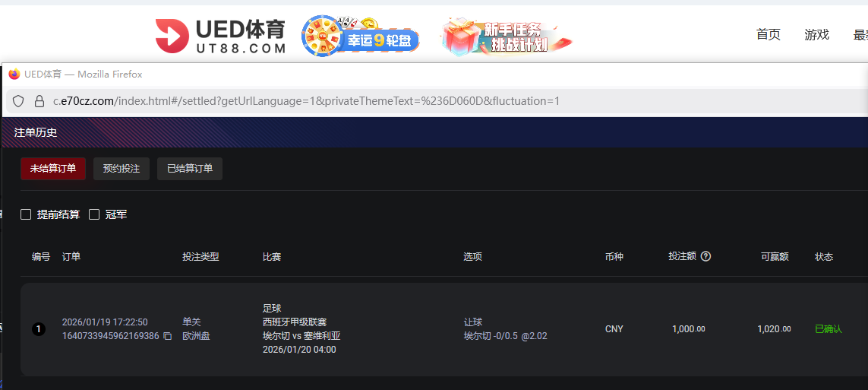The height and width of the screenshot is (390, 868).
Task: Click the Firefox icon in the title bar
Action: 14,75
